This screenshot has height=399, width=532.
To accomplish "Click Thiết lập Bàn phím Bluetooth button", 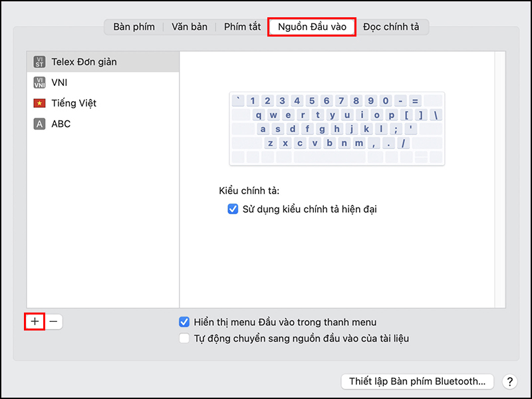I will click(418, 381).
